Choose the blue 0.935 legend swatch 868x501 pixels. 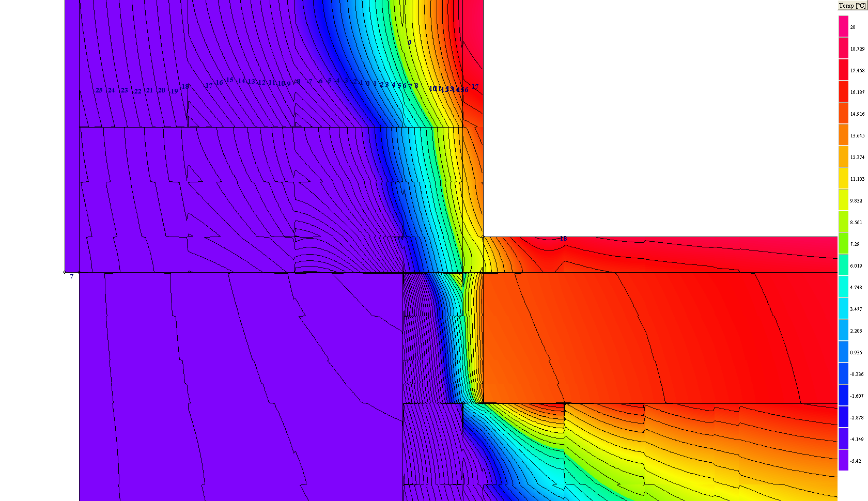[843, 351]
